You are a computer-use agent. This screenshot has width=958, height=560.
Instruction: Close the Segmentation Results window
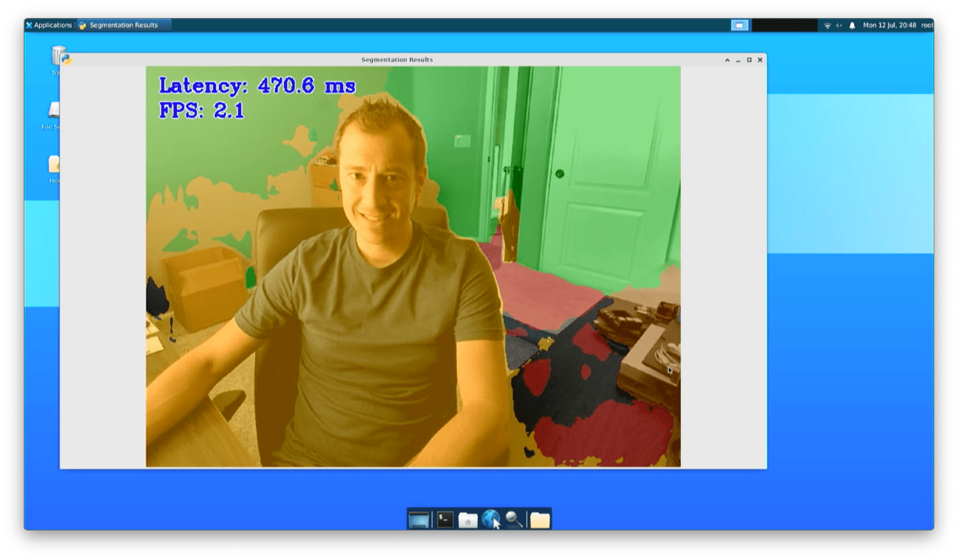pyautogui.click(x=760, y=60)
